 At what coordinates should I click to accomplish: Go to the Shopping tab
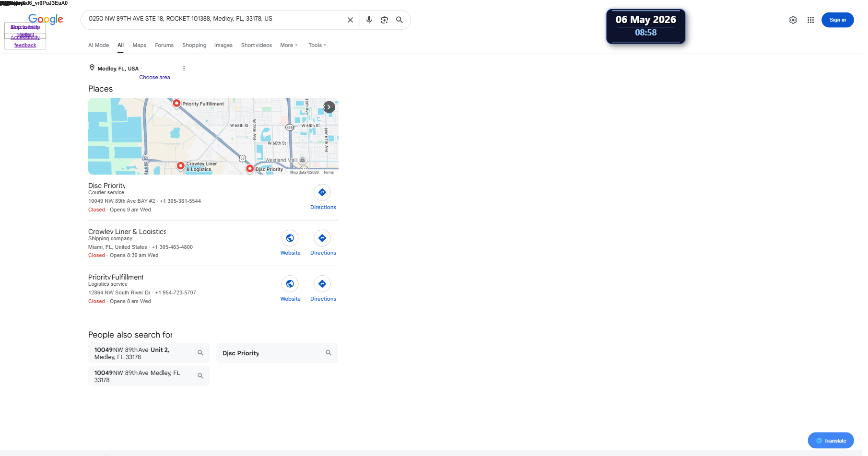194,45
